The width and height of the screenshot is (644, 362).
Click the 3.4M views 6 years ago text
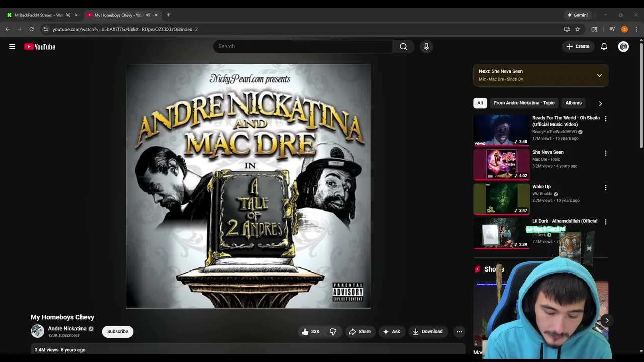pyautogui.click(x=60, y=350)
